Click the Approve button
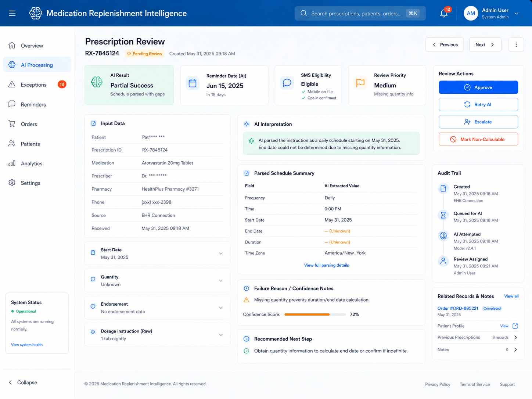The image size is (532, 399). (x=478, y=87)
